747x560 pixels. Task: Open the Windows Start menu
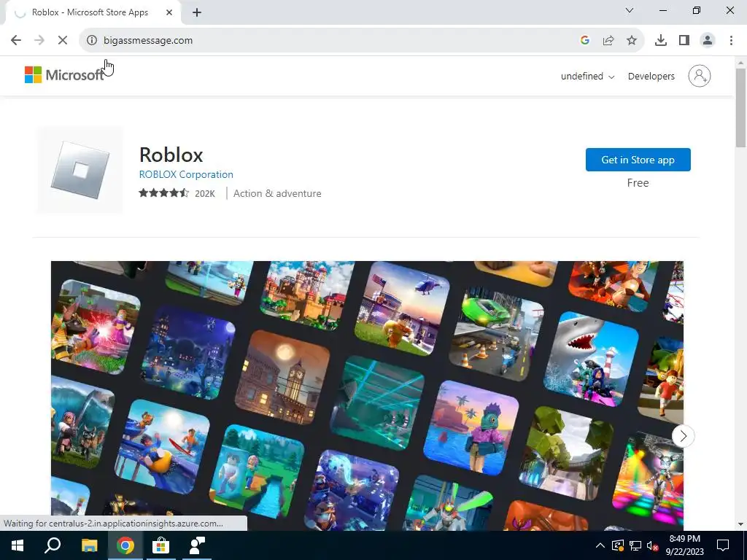18,545
